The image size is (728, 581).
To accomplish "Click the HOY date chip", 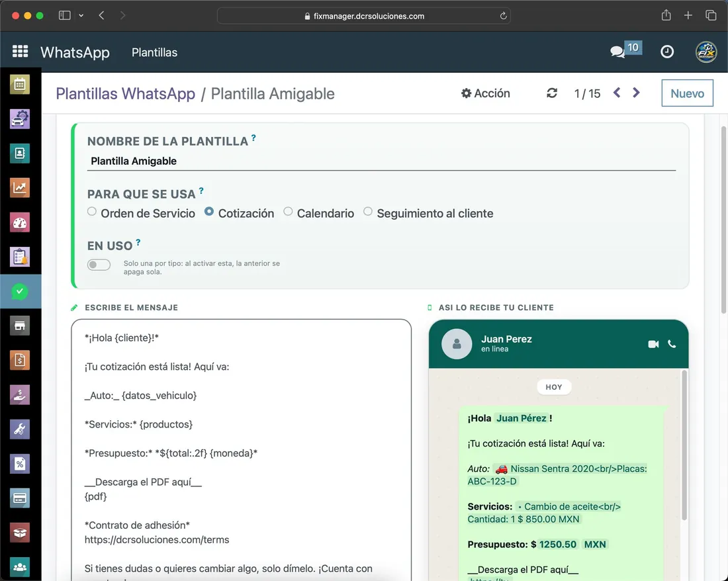I will (554, 387).
